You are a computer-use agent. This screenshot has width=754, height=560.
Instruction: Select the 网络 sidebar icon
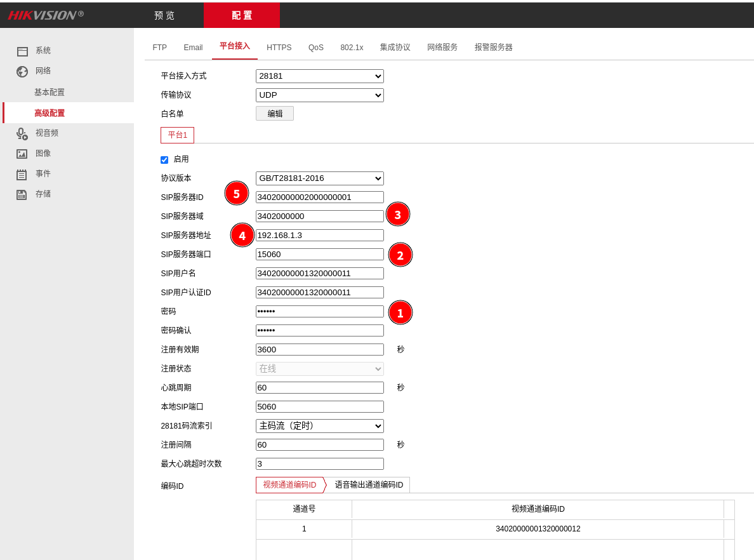tap(22, 70)
